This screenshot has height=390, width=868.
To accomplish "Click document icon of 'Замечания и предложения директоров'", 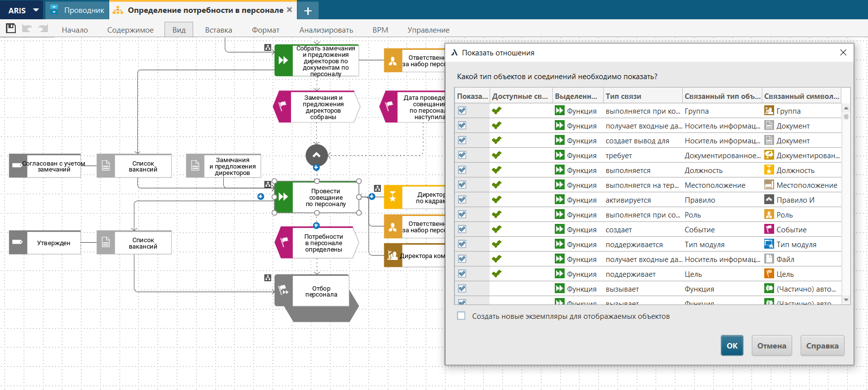I will (195, 166).
